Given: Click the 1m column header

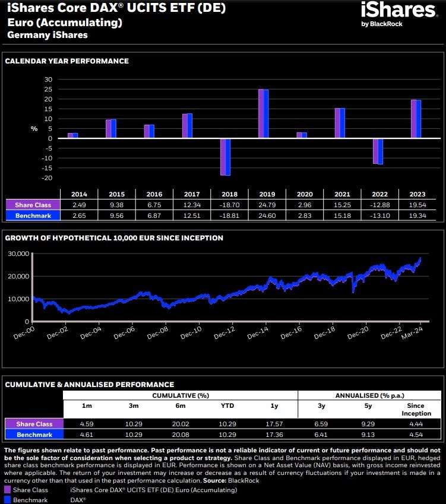Looking at the screenshot, I should [x=87, y=405].
